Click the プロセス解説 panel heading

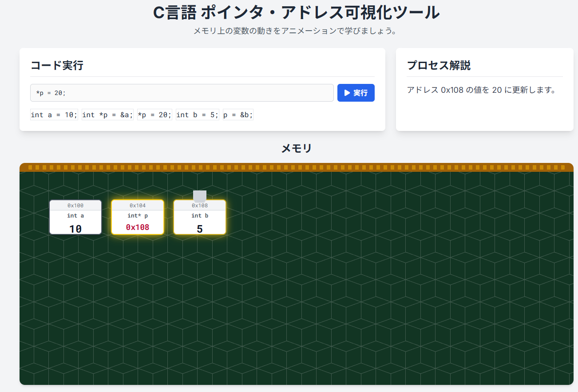pos(439,66)
